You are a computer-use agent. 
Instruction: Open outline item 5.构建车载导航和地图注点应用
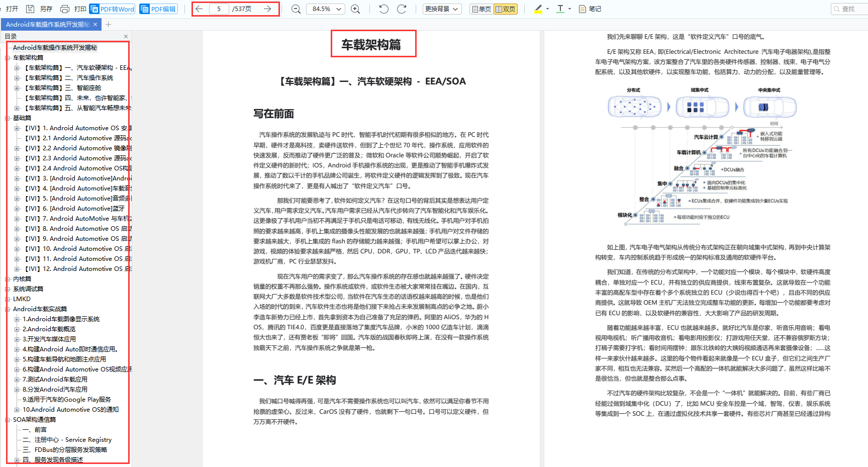tap(64, 359)
